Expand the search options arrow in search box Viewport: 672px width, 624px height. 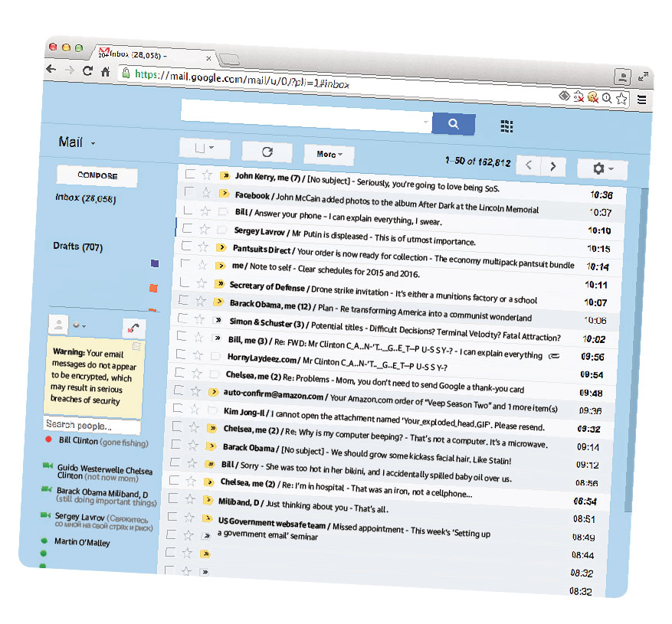coord(425,122)
